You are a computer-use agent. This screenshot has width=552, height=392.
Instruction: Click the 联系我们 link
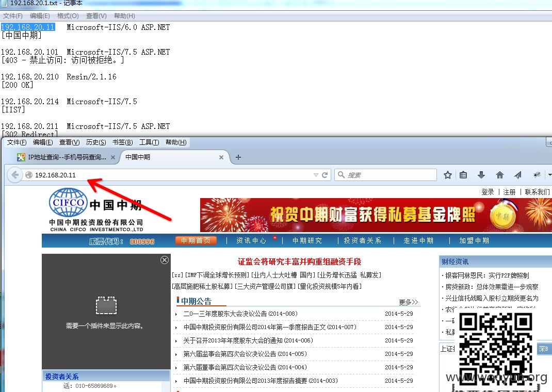tap(537, 192)
